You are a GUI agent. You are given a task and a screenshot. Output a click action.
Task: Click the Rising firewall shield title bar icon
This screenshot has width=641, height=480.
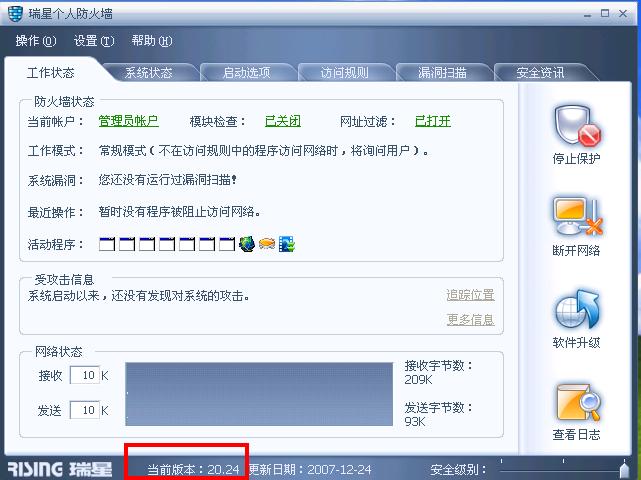pyautogui.click(x=15, y=14)
